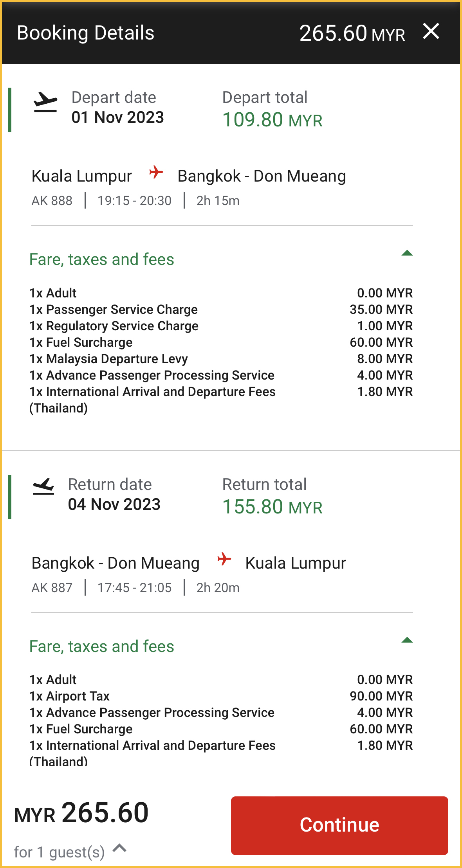
Task: Click the return landing plane icon
Action: [x=43, y=486]
